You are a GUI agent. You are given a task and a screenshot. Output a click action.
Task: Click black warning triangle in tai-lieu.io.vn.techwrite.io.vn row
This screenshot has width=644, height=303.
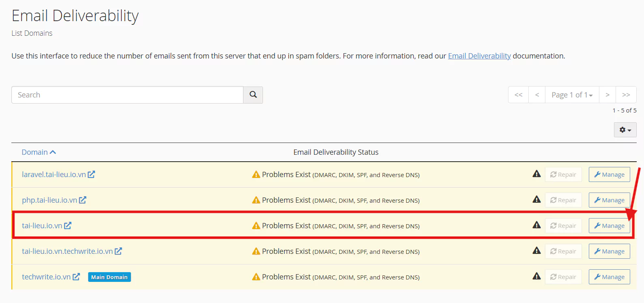point(536,251)
